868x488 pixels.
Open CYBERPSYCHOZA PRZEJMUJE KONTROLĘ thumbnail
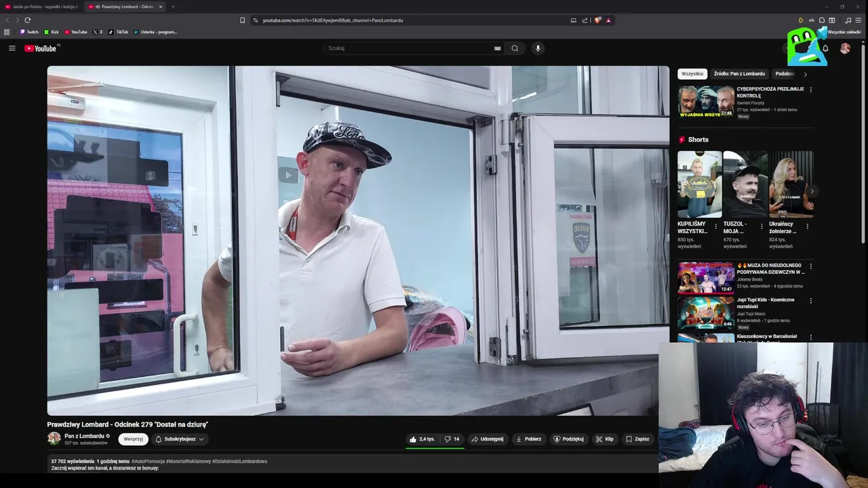pos(706,102)
